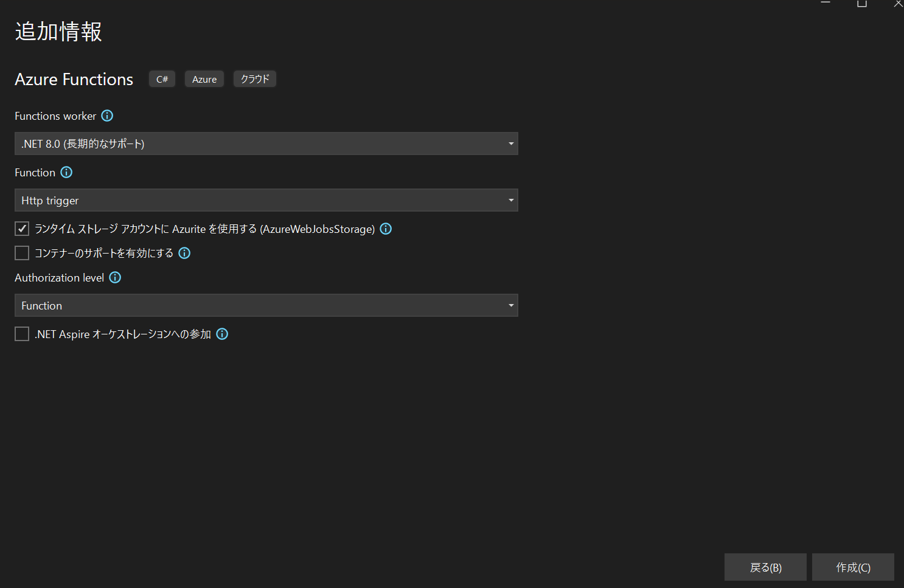
Task: Check the .NET Aspire orchestration checkbox
Action: pos(22,334)
